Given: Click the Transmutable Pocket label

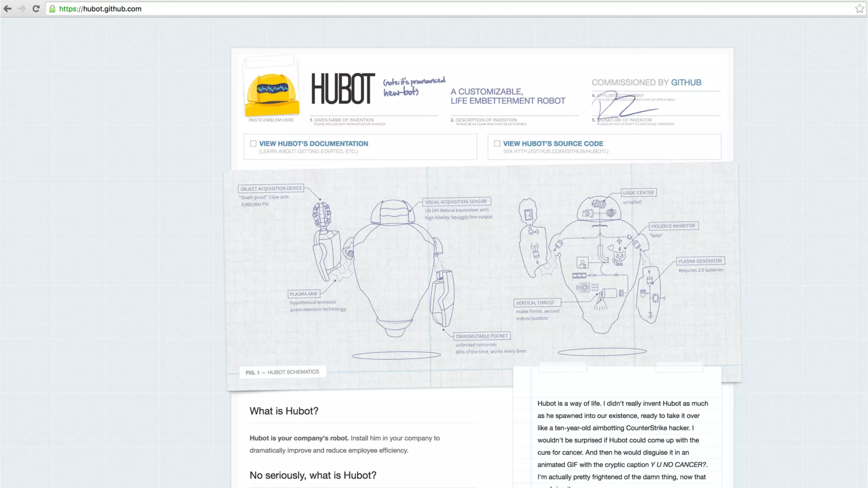Looking at the screenshot, I should [481, 336].
